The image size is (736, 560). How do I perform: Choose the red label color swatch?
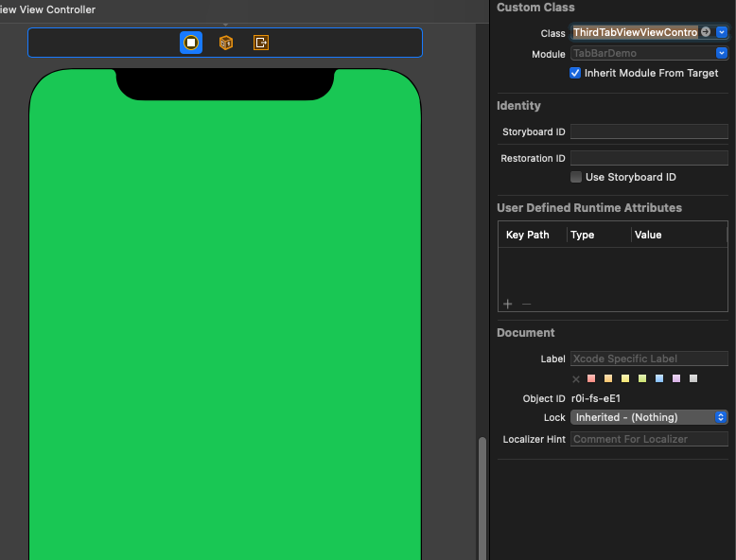coord(591,378)
